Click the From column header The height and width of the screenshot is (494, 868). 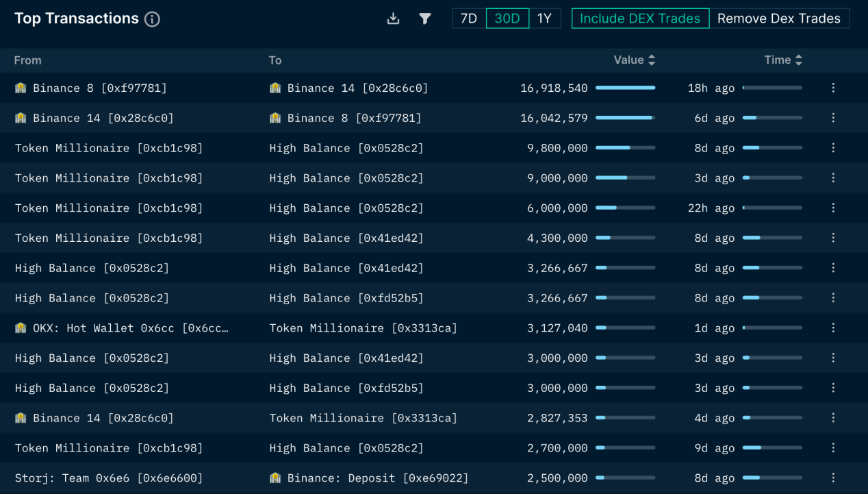(28, 60)
